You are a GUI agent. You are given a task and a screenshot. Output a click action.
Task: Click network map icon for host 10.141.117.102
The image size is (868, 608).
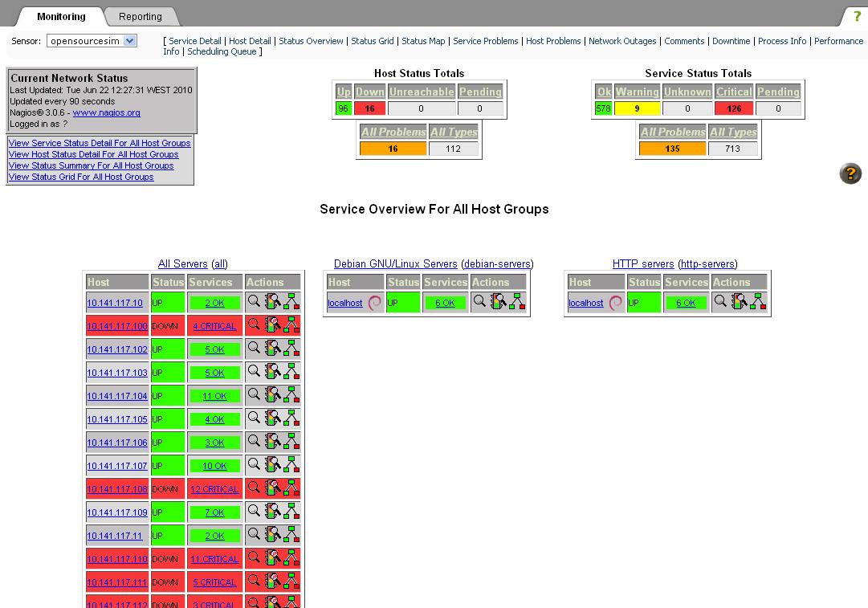[291, 348]
